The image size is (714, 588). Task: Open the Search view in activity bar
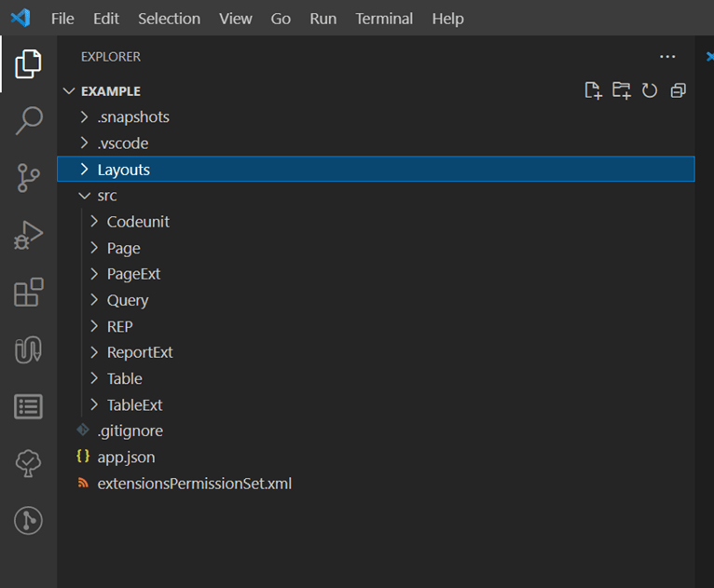[x=29, y=120]
